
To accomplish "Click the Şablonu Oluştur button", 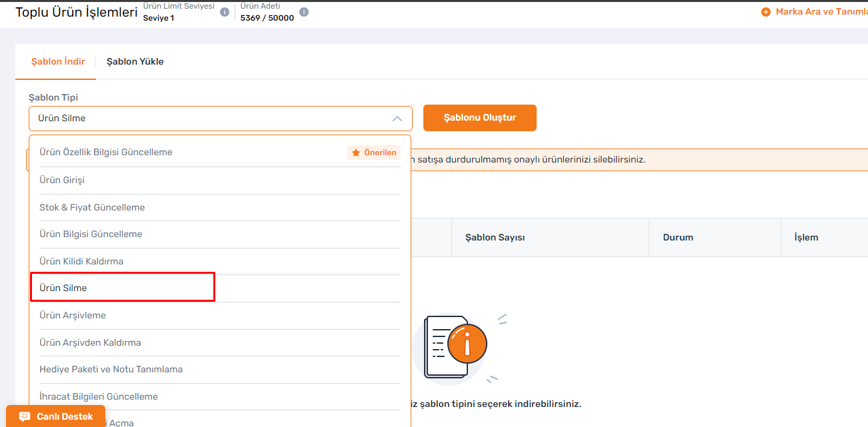I will coord(480,118).
